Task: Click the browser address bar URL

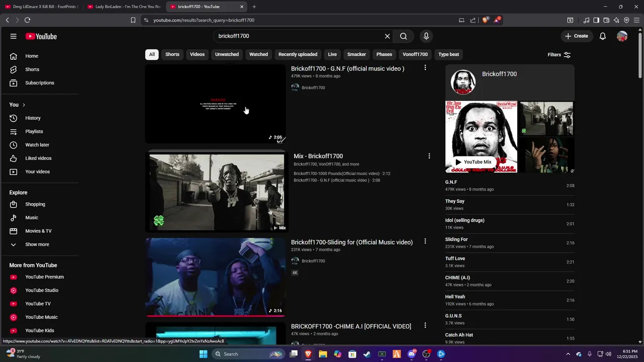Action: pos(204,20)
